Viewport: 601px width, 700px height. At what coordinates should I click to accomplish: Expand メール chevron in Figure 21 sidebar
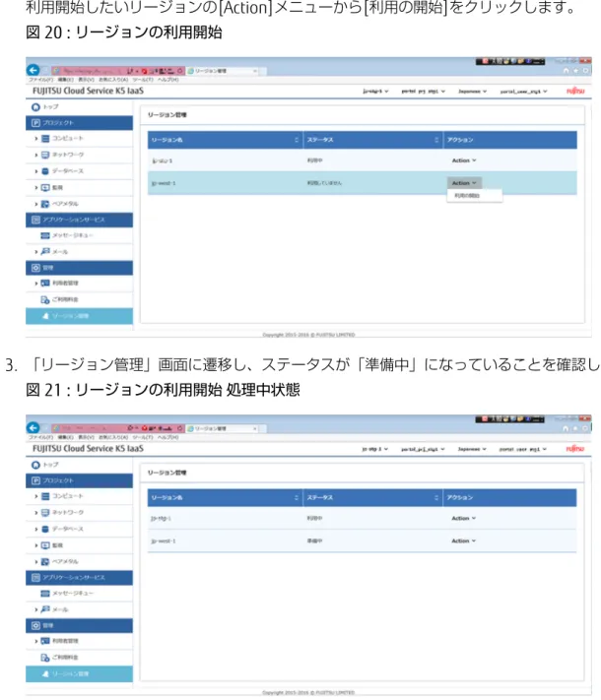[36, 609]
